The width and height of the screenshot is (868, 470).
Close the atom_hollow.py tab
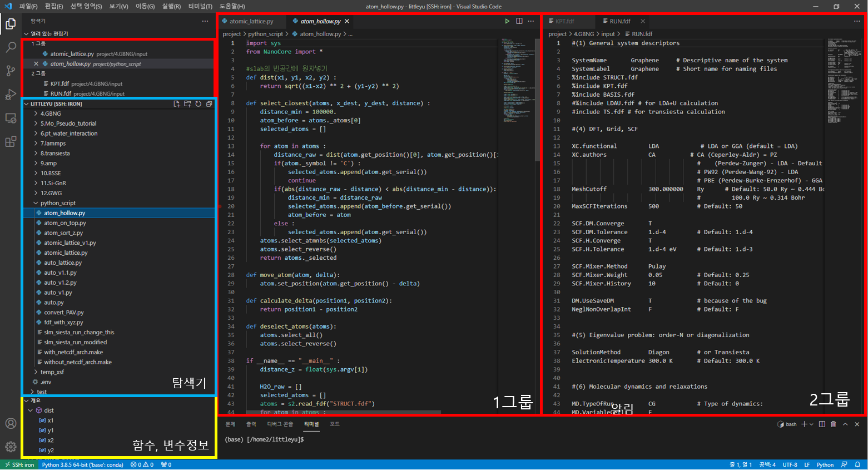[x=347, y=21]
